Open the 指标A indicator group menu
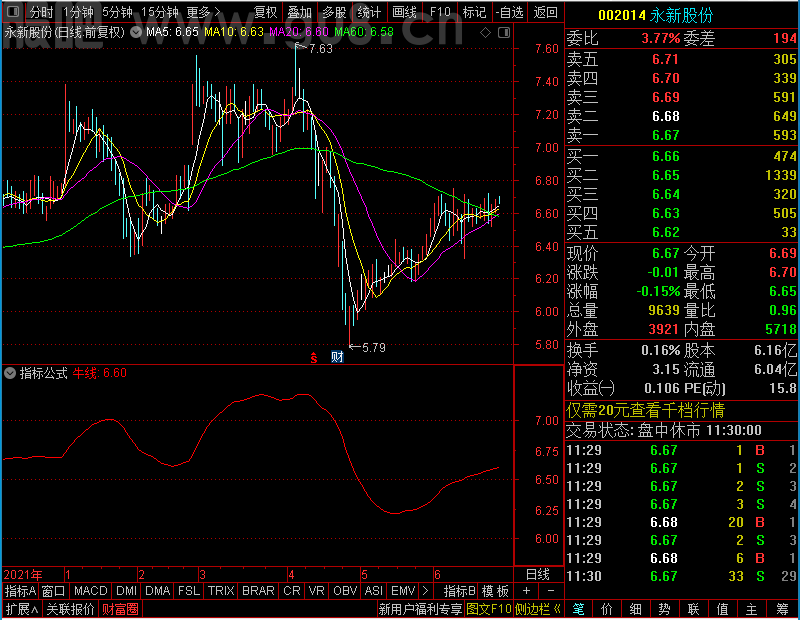The image size is (800, 620). coord(20,591)
